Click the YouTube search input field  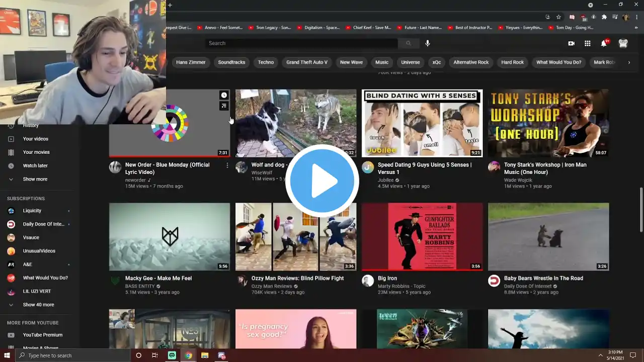coord(301,43)
